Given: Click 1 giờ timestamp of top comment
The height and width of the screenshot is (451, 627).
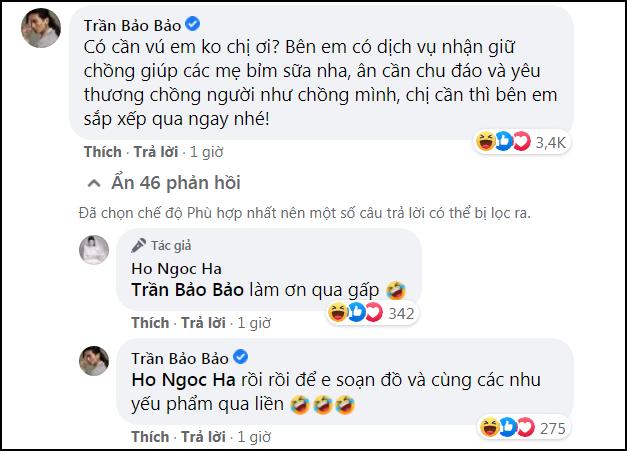Looking at the screenshot, I should pos(205,152).
